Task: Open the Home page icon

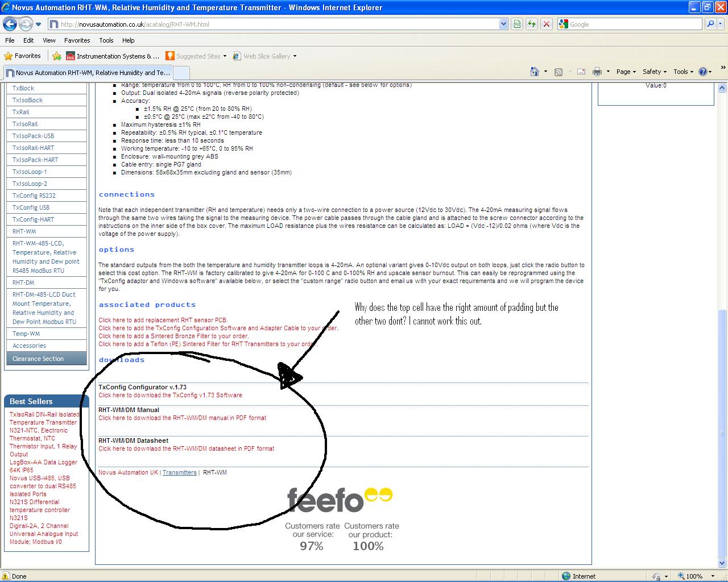Action: point(534,72)
